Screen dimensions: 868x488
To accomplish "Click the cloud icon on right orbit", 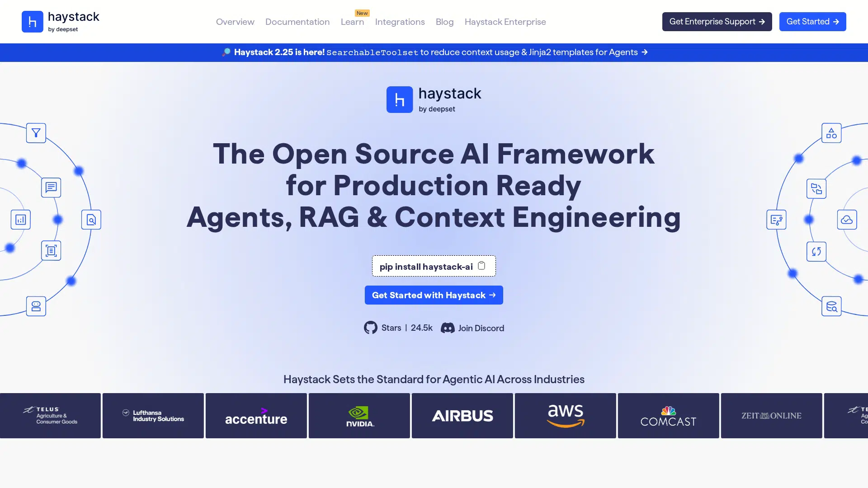I will tap(847, 220).
